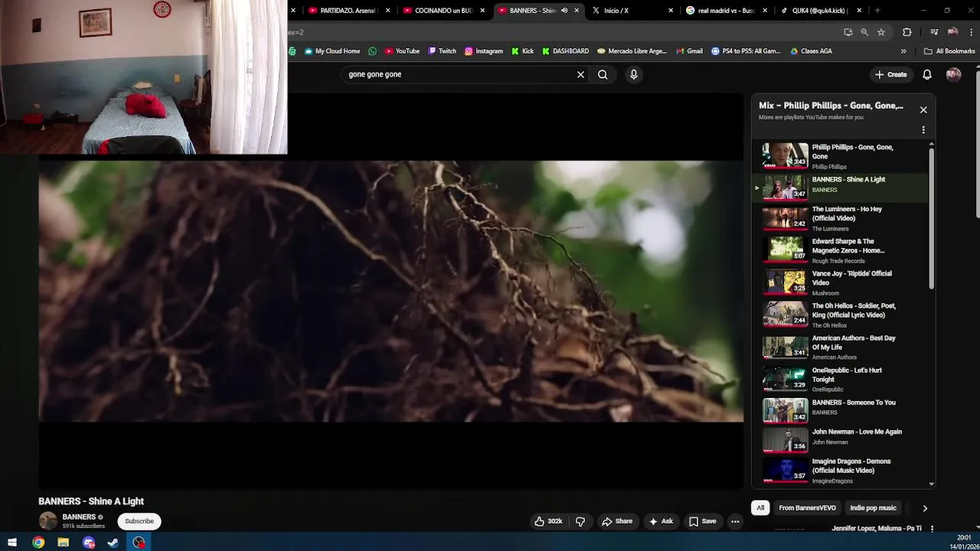Screen dimensions: 980x551
Task: Show more filter chips with right arrow
Action: click(925, 508)
